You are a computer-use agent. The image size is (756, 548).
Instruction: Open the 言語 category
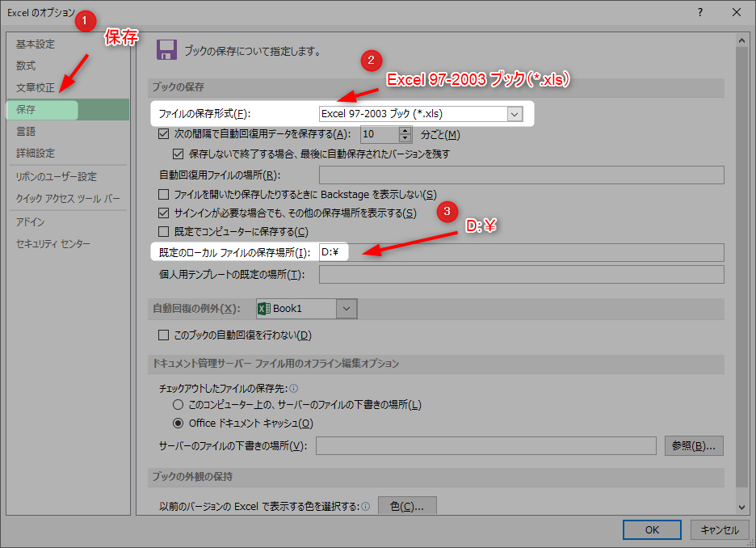[26, 131]
